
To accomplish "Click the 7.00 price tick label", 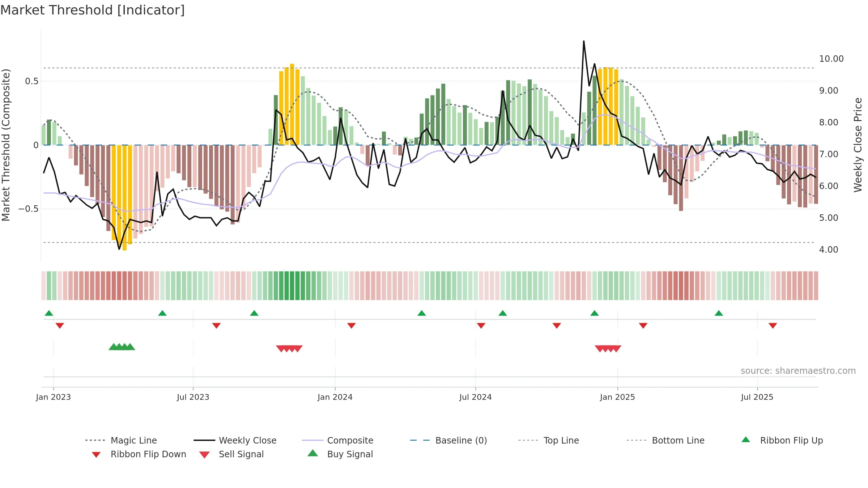I will (x=829, y=154).
